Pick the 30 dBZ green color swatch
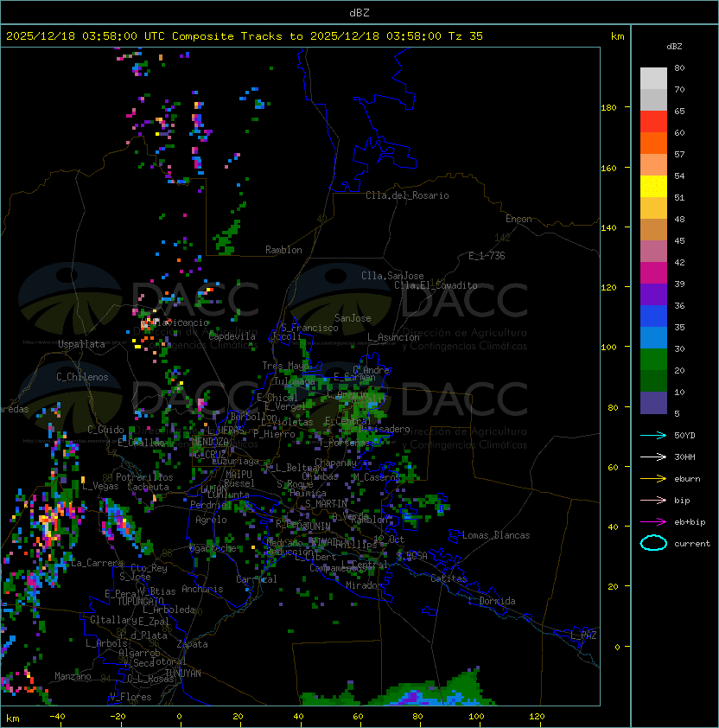719x728 pixels. (x=653, y=360)
